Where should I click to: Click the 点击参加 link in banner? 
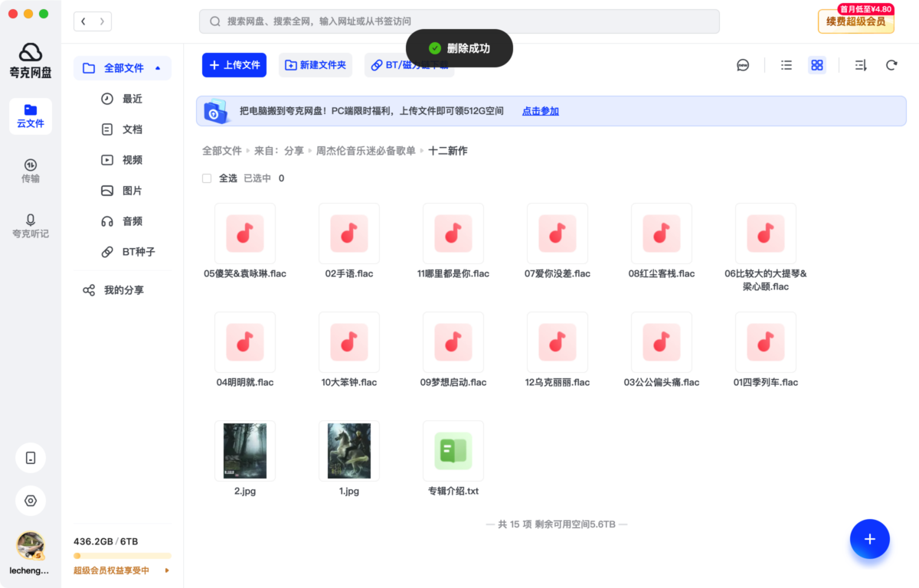pyautogui.click(x=541, y=111)
